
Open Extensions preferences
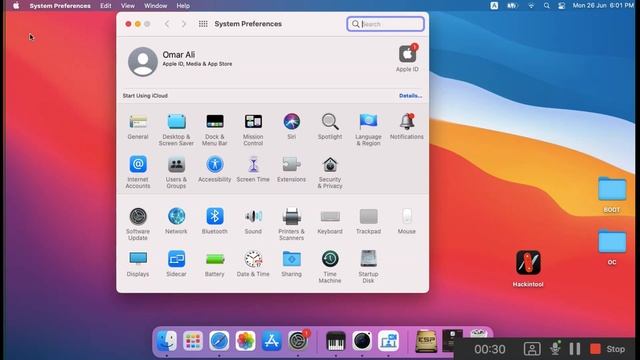click(x=291, y=169)
